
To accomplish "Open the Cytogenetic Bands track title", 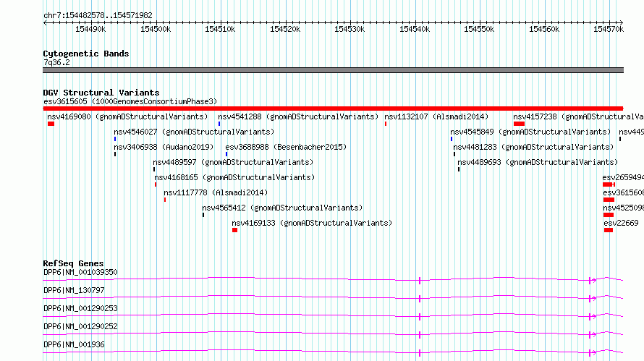I will 86,54.
